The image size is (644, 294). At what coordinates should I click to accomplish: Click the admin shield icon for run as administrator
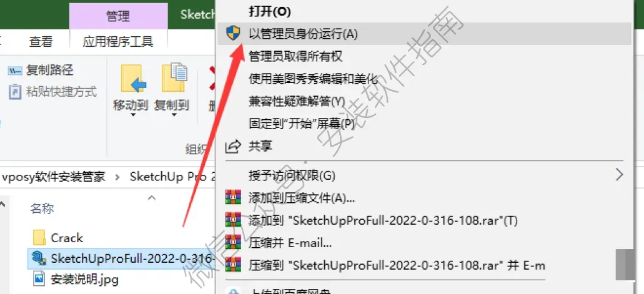[x=233, y=33]
